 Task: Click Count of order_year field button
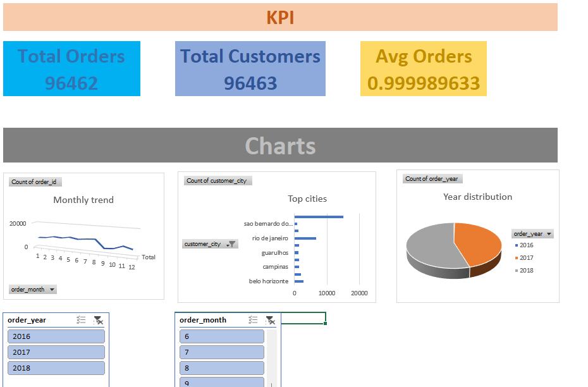(432, 179)
